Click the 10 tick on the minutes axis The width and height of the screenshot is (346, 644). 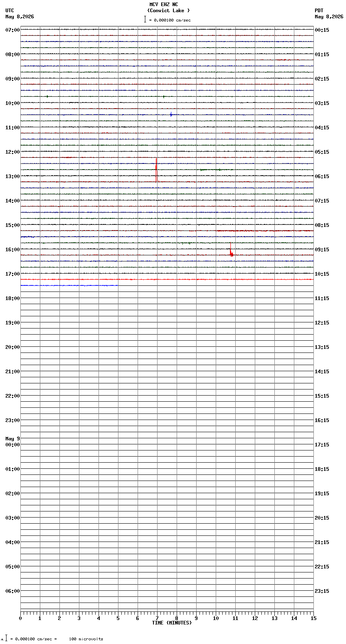click(216, 618)
